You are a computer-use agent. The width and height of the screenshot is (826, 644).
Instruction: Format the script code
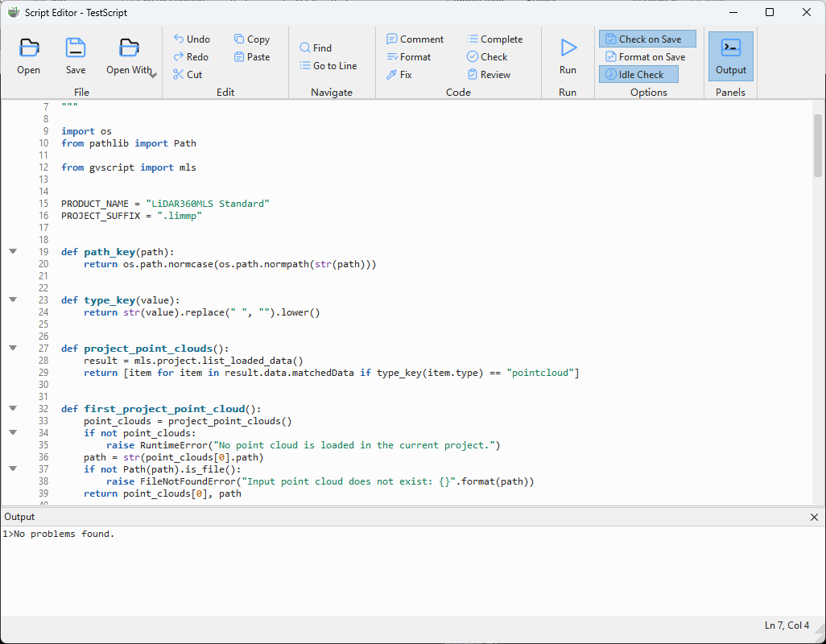click(409, 57)
